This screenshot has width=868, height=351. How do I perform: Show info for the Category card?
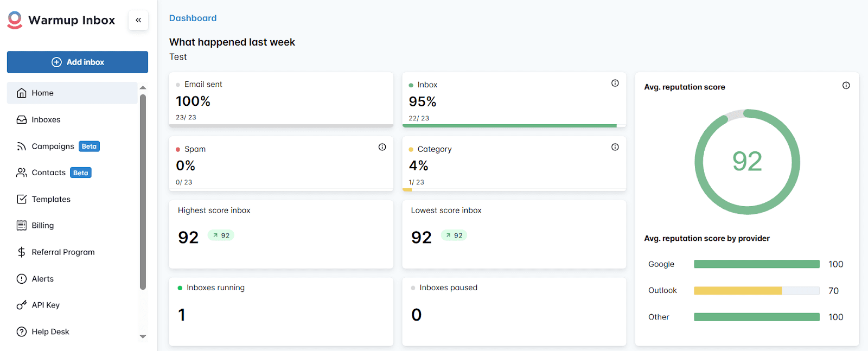click(615, 147)
